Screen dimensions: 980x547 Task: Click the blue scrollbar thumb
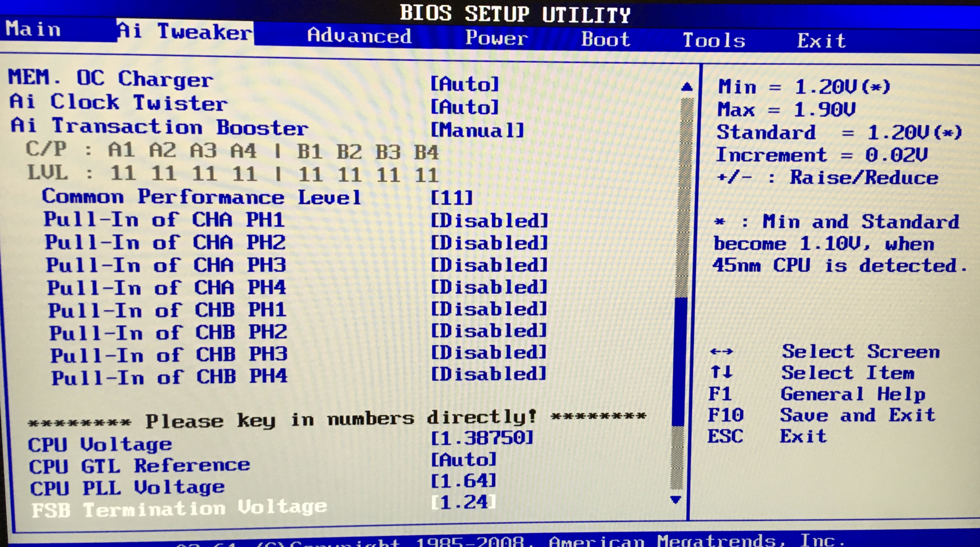pyautogui.click(x=679, y=362)
